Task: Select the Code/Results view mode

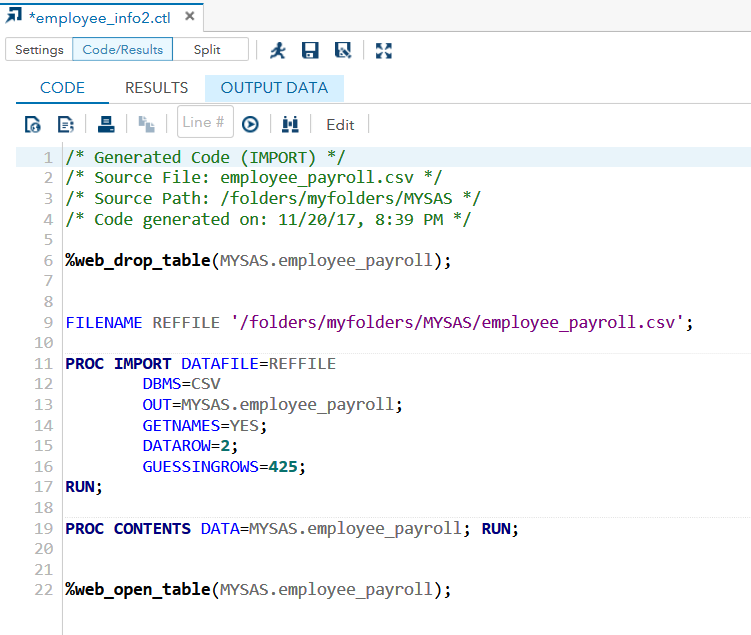Action: coord(123,49)
